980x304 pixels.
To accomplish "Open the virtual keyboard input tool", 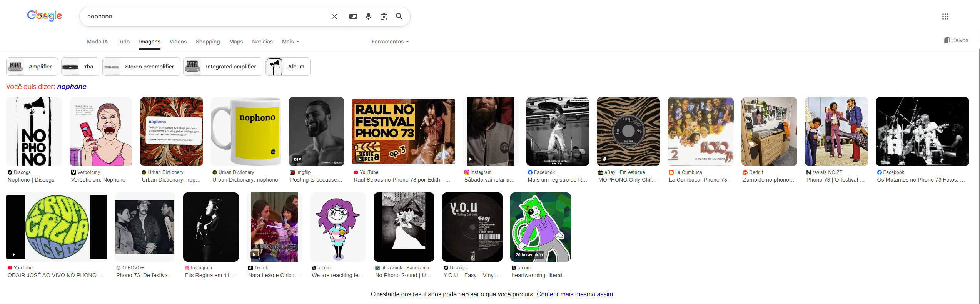I will 353,17.
